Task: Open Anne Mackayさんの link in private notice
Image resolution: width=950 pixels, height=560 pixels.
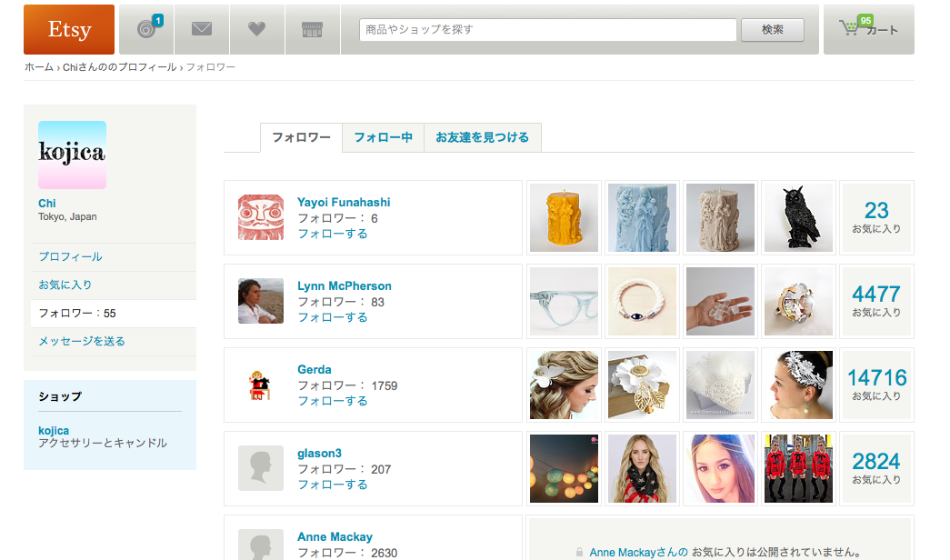Action: click(638, 553)
